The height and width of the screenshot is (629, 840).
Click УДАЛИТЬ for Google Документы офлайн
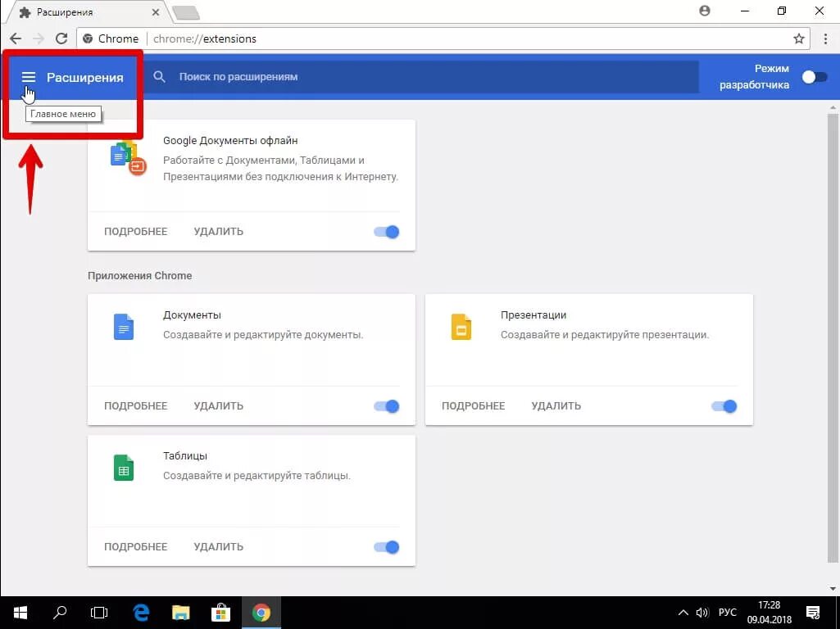[x=219, y=231]
